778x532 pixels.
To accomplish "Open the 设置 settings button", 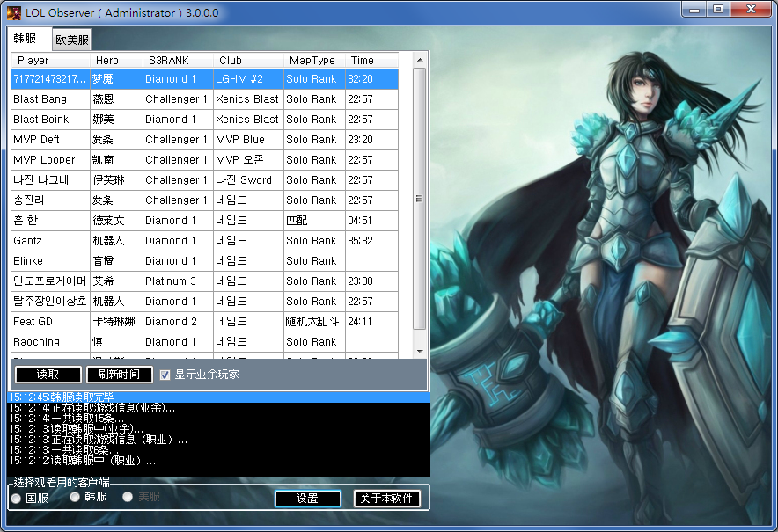I will click(x=308, y=499).
